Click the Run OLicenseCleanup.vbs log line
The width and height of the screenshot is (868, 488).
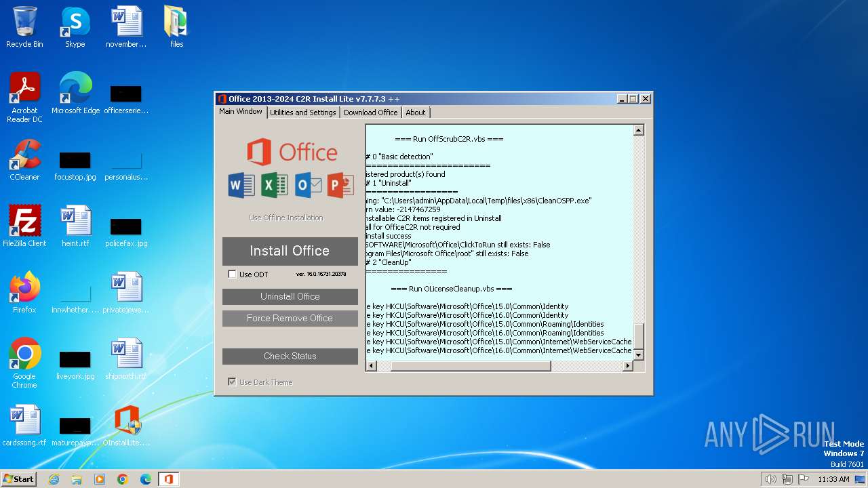tap(451, 289)
